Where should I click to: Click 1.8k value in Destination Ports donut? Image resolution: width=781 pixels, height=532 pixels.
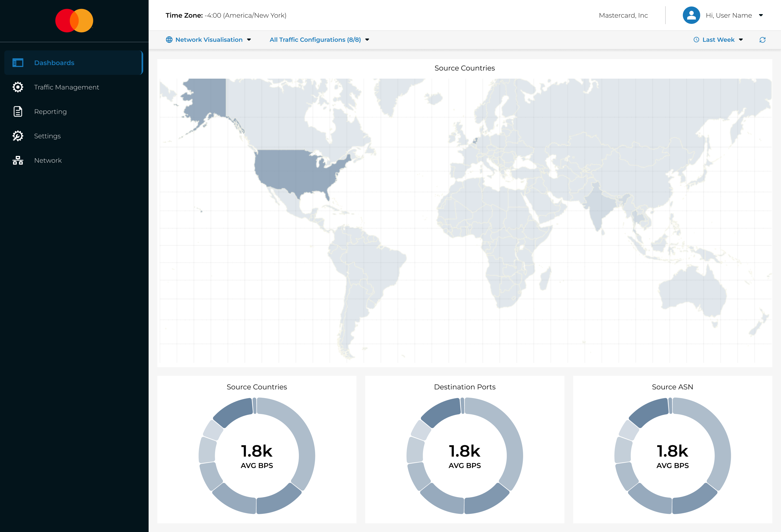pyautogui.click(x=465, y=451)
